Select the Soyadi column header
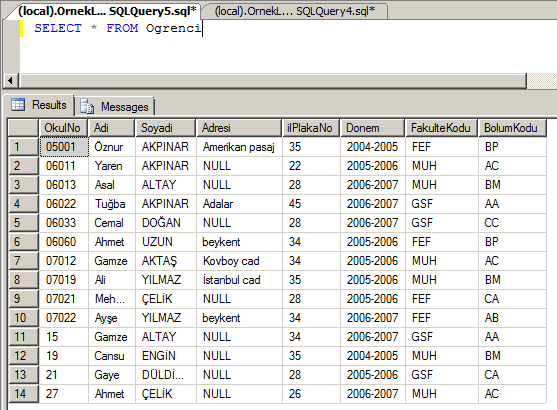Image resolution: width=557 pixels, height=410 pixels. (165, 128)
